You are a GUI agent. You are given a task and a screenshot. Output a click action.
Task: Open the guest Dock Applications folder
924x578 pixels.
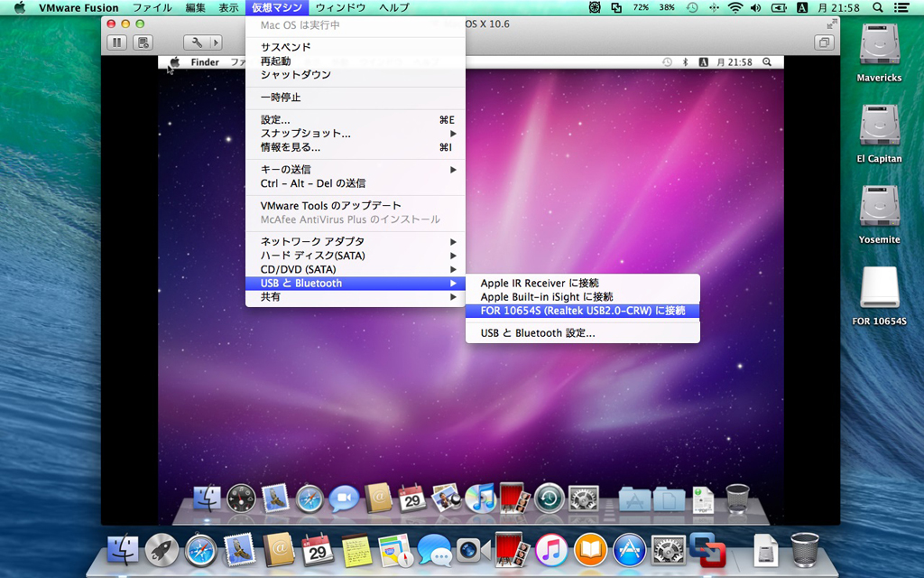click(634, 499)
